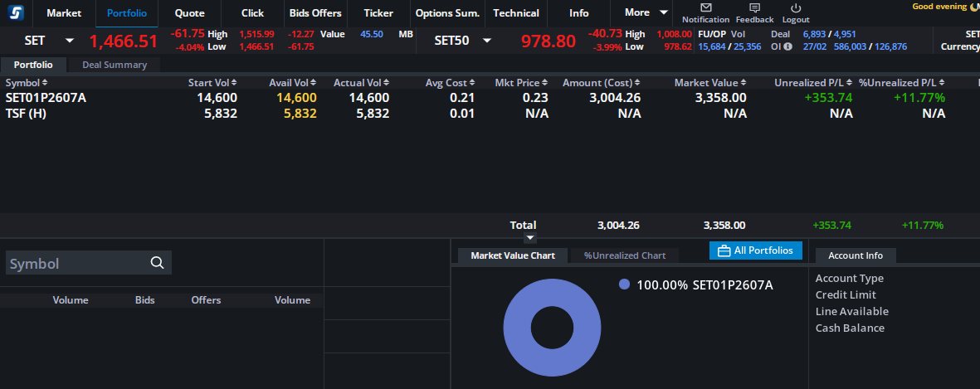980x389 pixels.
Task: Open the Bids Offers menu
Action: point(315,13)
